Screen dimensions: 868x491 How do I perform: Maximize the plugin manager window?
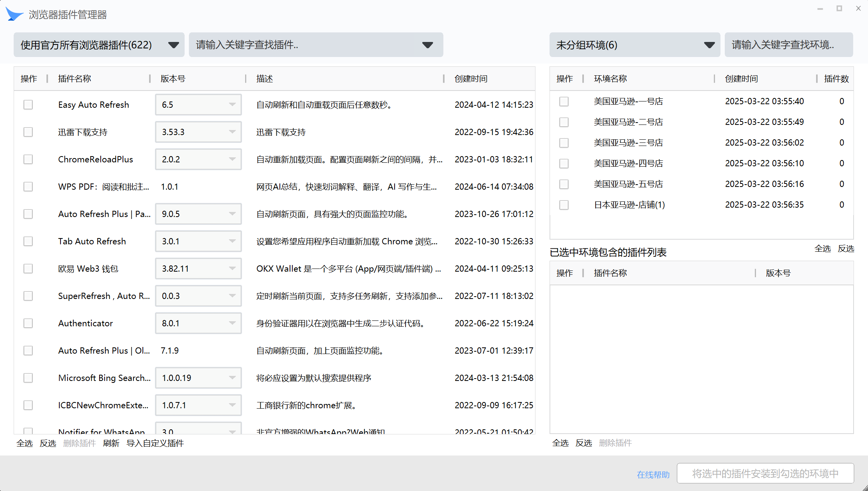tap(839, 9)
